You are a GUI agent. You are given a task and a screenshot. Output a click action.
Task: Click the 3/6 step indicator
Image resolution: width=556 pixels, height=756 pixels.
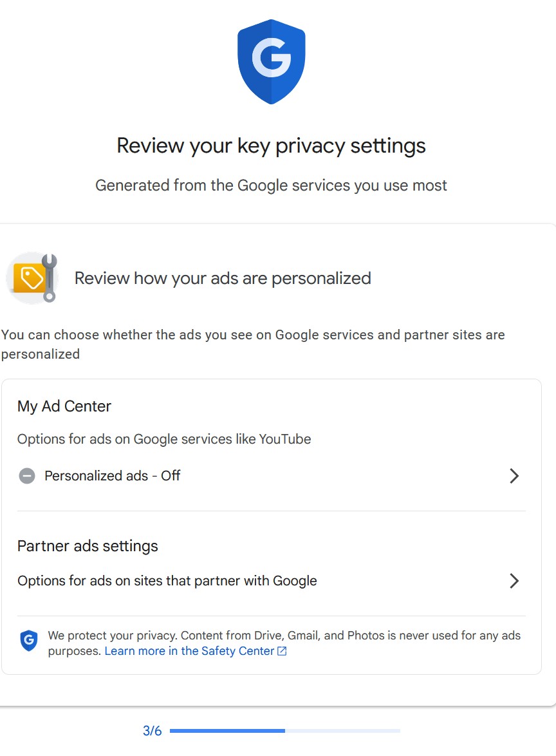pos(152,731)
